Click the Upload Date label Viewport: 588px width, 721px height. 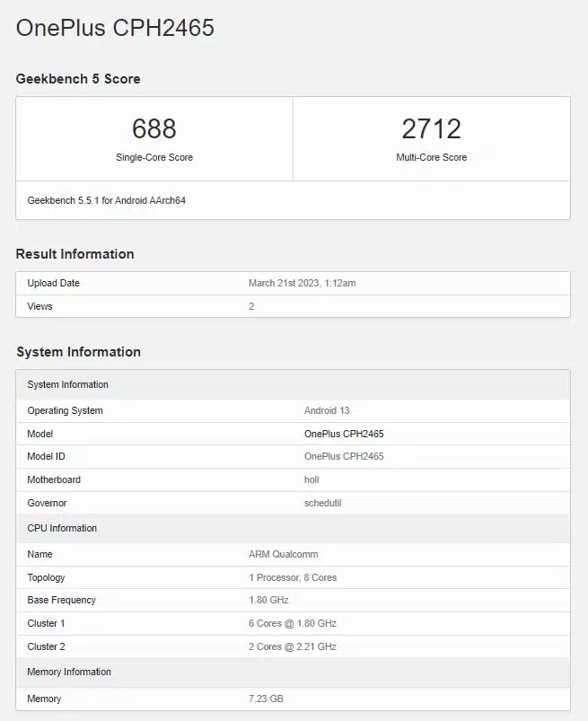53,283
